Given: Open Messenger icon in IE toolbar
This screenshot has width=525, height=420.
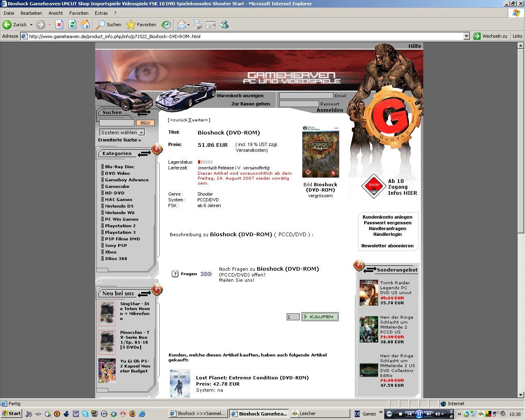Looking at the screenshot, I should (x=224, y=25).
